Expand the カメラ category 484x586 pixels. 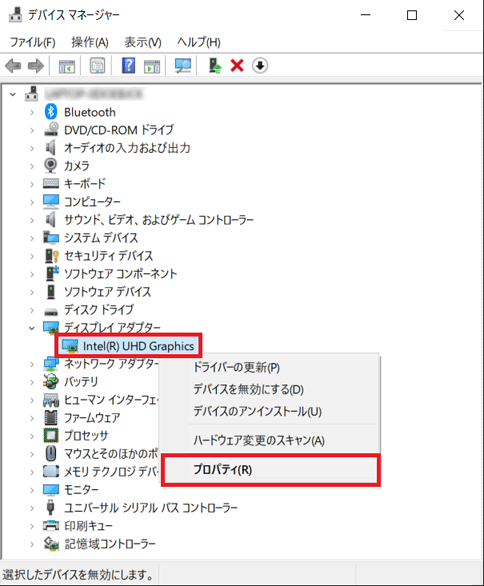coord(32,166)
